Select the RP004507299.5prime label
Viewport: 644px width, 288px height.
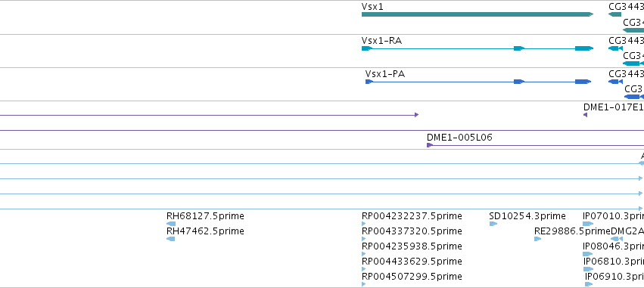click(412, 277)
